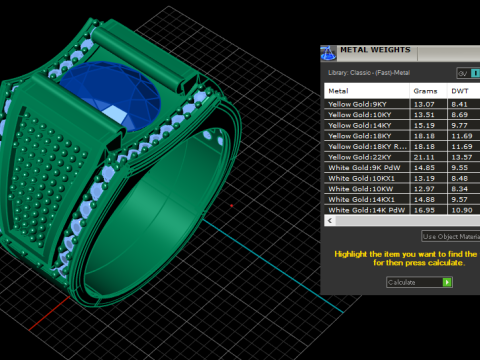Click the Metal Weights flask icon

[328, 53]
